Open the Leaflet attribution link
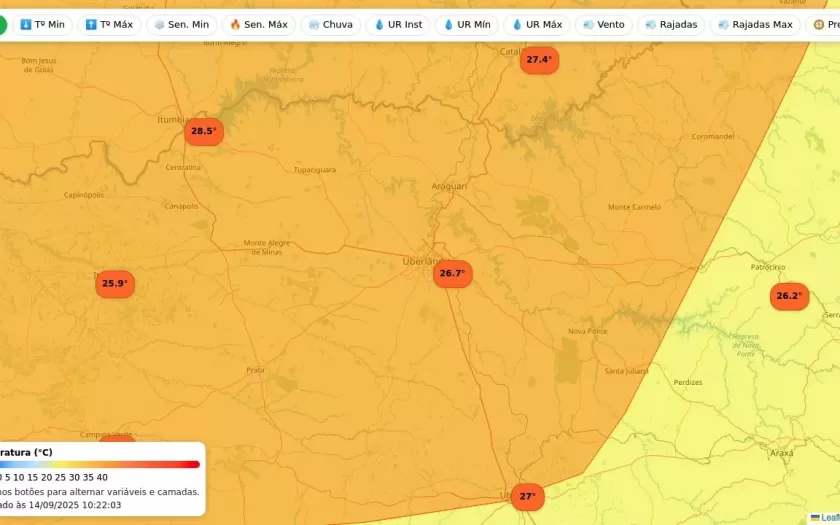This screenshot has width=840, height=525. point(828,518)
